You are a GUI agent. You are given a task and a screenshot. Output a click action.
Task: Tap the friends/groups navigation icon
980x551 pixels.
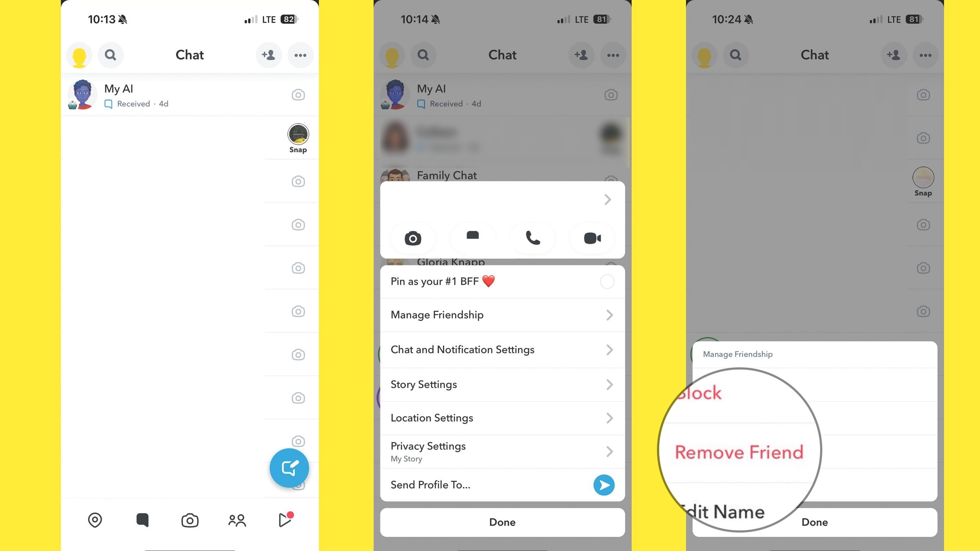tap(237, 519)
